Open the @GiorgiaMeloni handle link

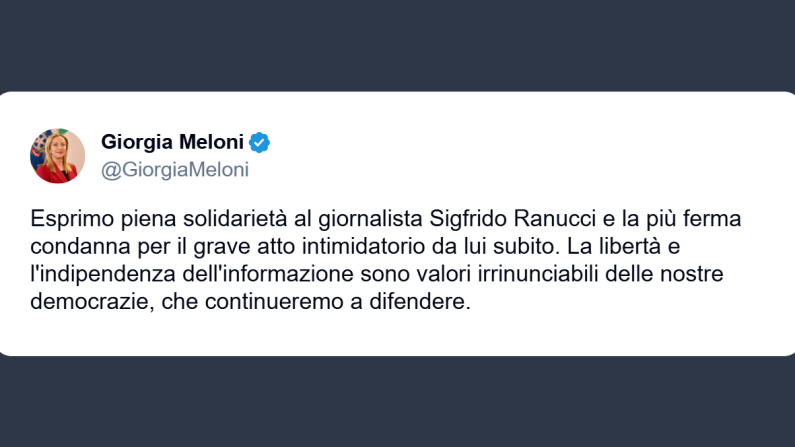click(x=175, y=169)
